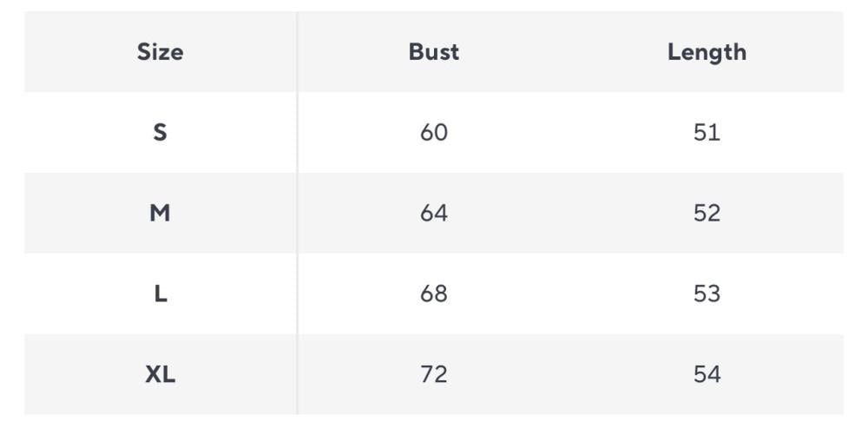The image size is (868, 422).
Task: Click length value 53 for size L
Action: pos(707,294)
